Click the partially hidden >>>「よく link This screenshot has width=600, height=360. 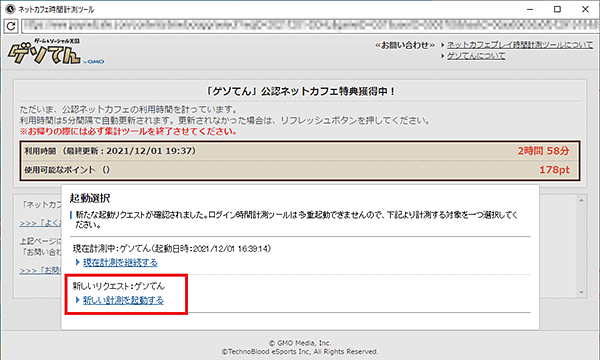coord(40,223)
